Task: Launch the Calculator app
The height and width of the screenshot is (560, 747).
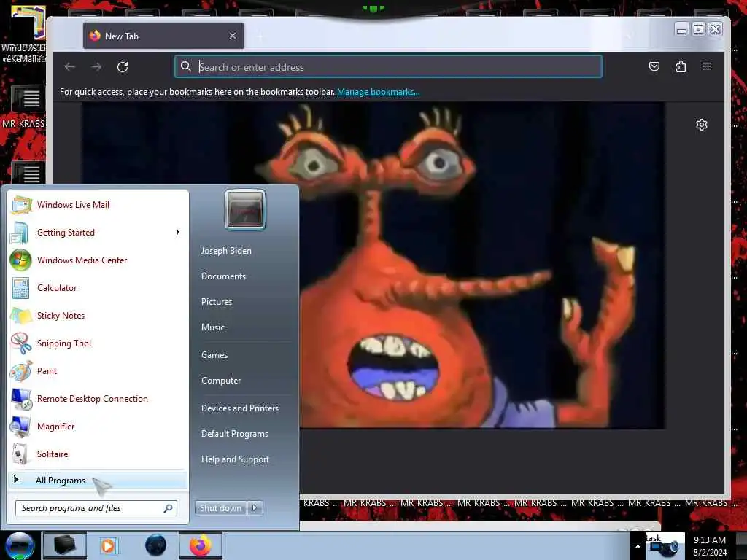Action: coord(98,287)
